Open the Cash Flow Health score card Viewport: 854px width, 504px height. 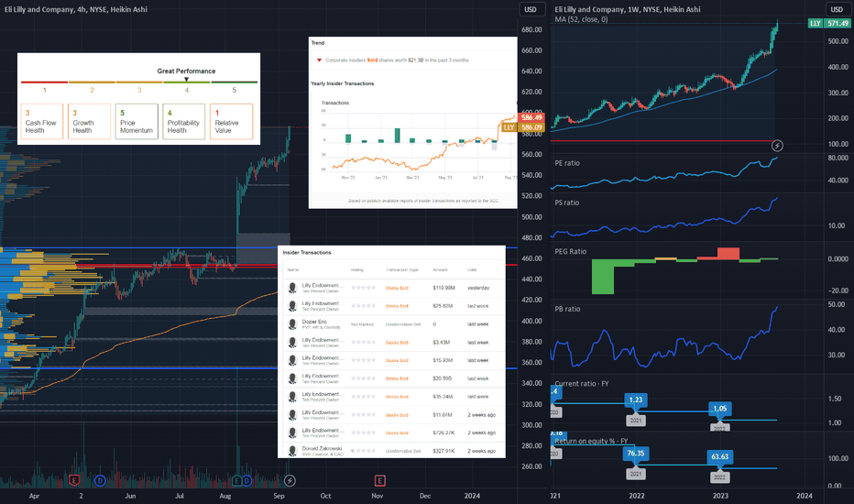[x=42, y=122]
